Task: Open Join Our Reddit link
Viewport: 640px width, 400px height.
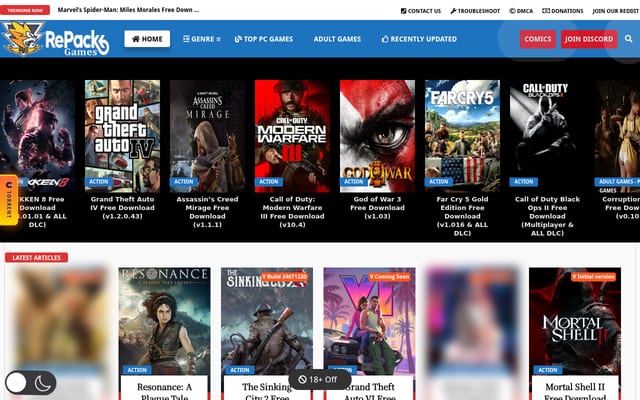Action: pos(616,11)
